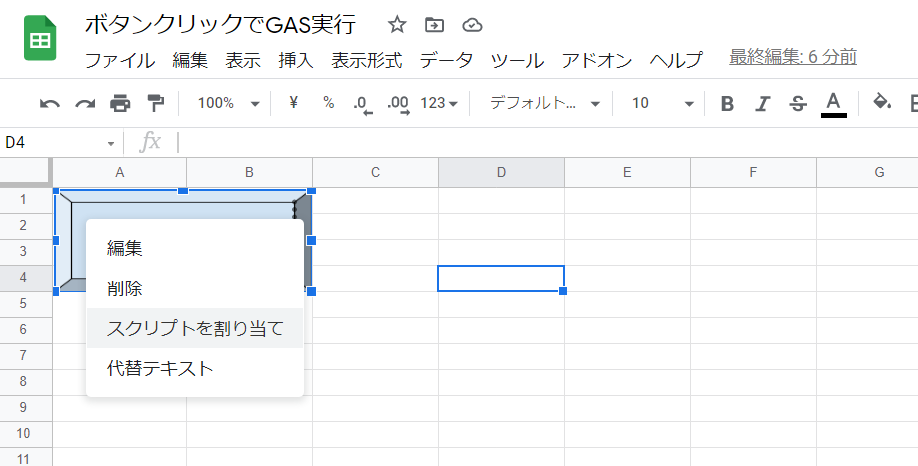Click the selected cell D4
The image size is (918, 466).
pyautogui.click(x=501, y=278)
